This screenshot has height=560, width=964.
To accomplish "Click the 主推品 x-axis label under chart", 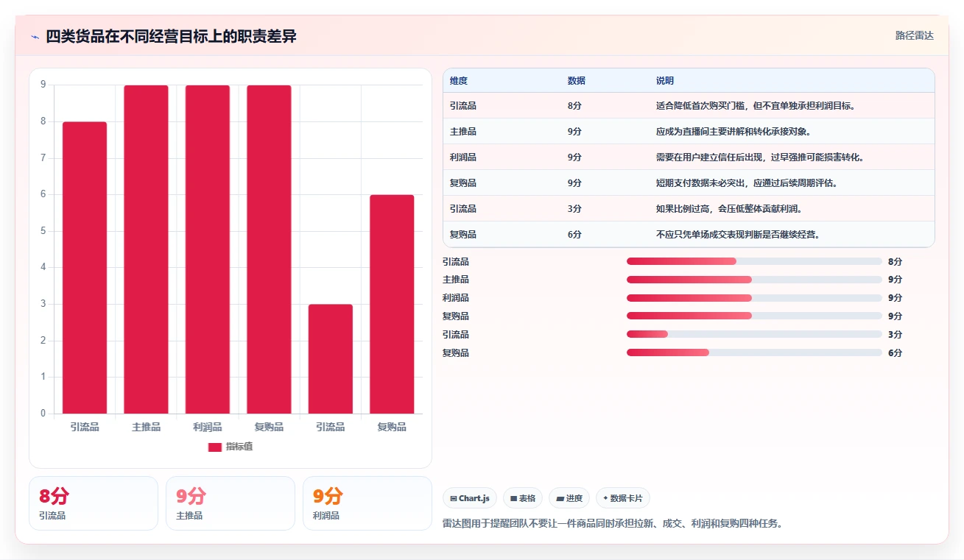I will click(x=146, y=427).
